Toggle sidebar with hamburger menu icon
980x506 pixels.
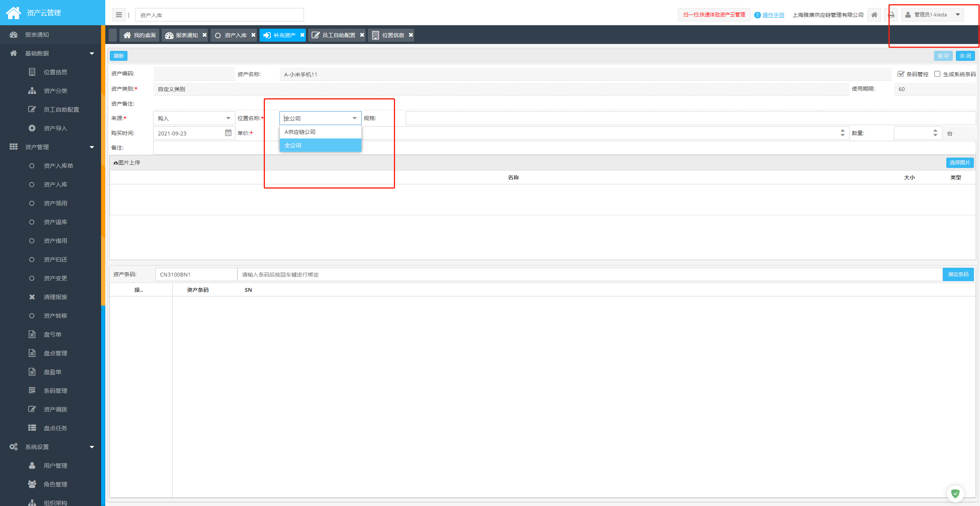[x=119, y=15]
